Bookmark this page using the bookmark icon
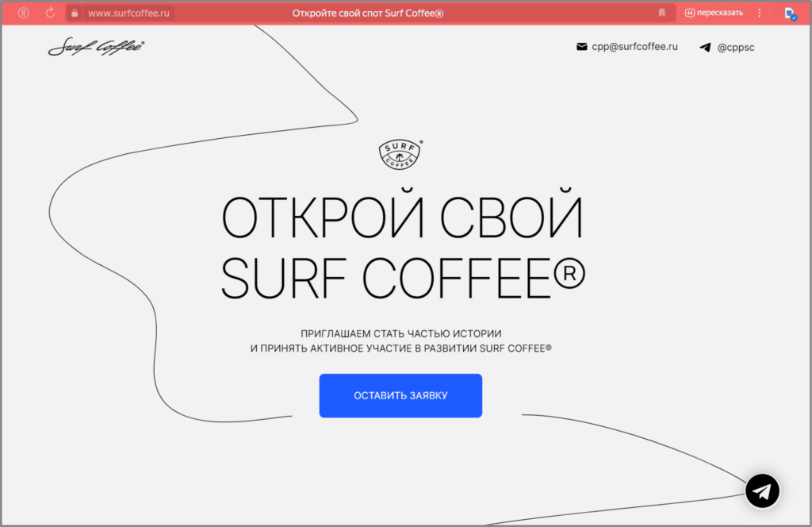 [x=662, y=13]
